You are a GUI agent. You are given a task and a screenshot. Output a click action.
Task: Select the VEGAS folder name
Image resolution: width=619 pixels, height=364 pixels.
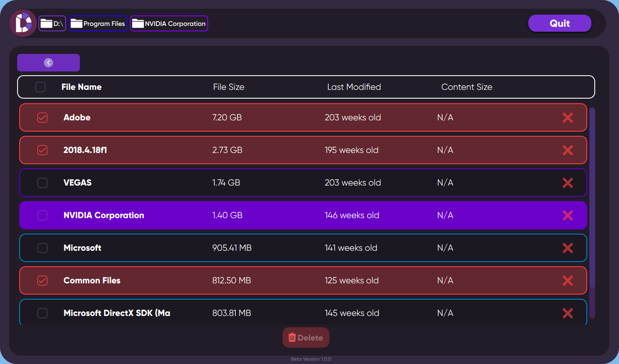point(77,183)
